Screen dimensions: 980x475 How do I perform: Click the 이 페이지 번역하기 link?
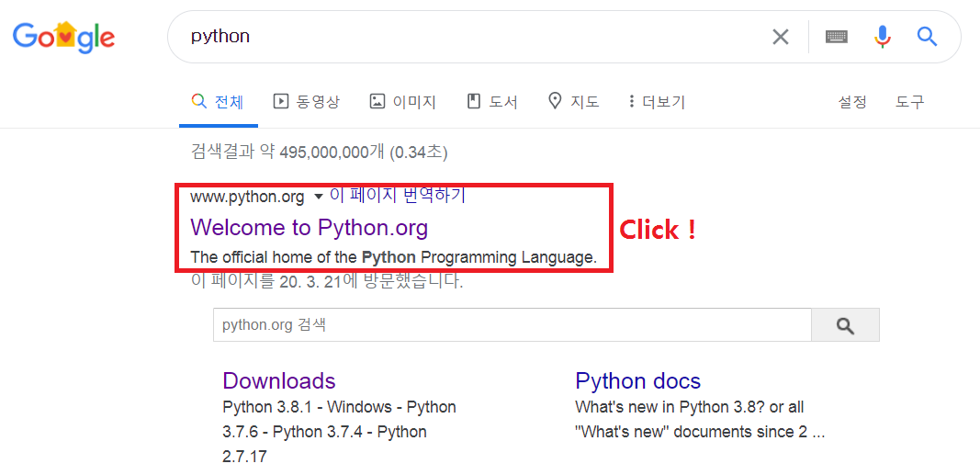pos(398,196)
